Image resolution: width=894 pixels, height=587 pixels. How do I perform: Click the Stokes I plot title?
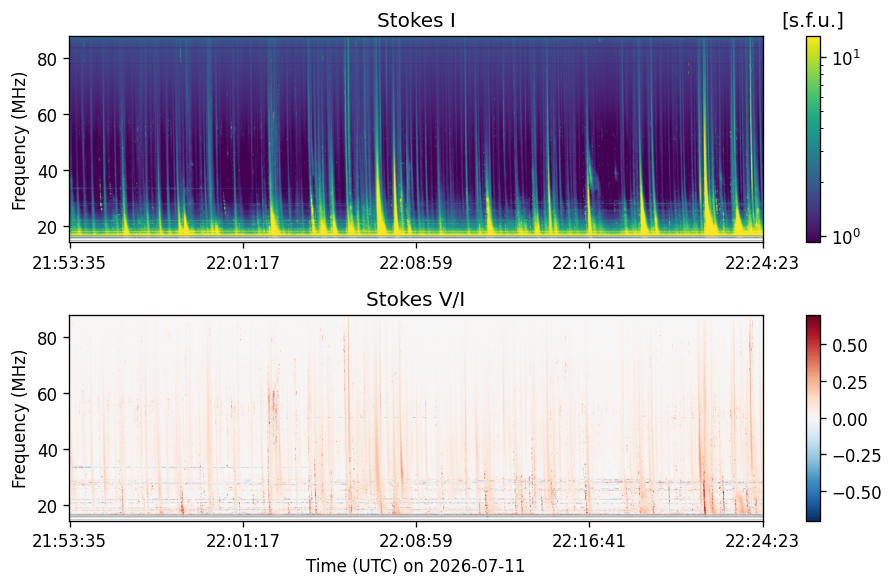click(416, 21)
